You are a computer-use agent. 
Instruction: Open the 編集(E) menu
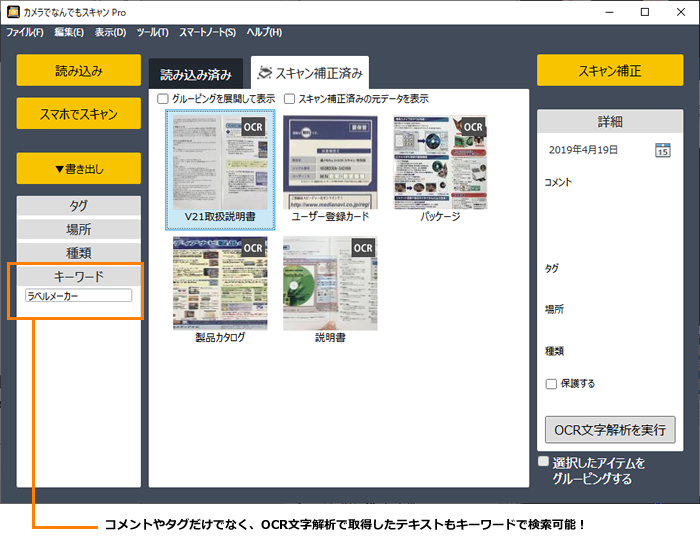pyautogui.click(x=69, y=32)
